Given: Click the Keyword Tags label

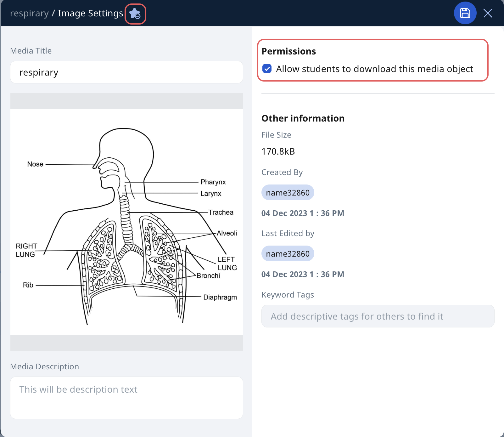Looking at the screenshot, I should click(288, 295).
